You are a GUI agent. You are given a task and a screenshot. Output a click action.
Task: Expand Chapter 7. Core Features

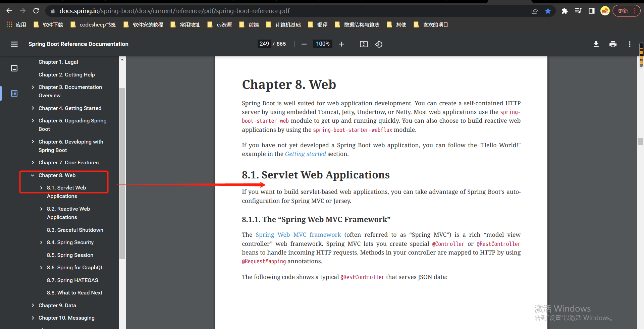pyautogui.click(x=33, y=163)
